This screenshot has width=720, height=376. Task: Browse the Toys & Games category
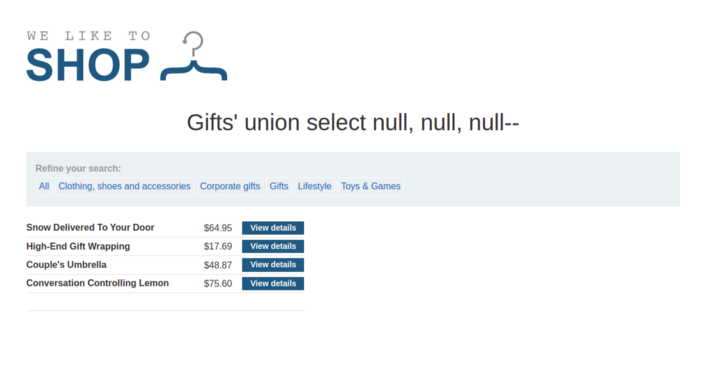[371, 186]
